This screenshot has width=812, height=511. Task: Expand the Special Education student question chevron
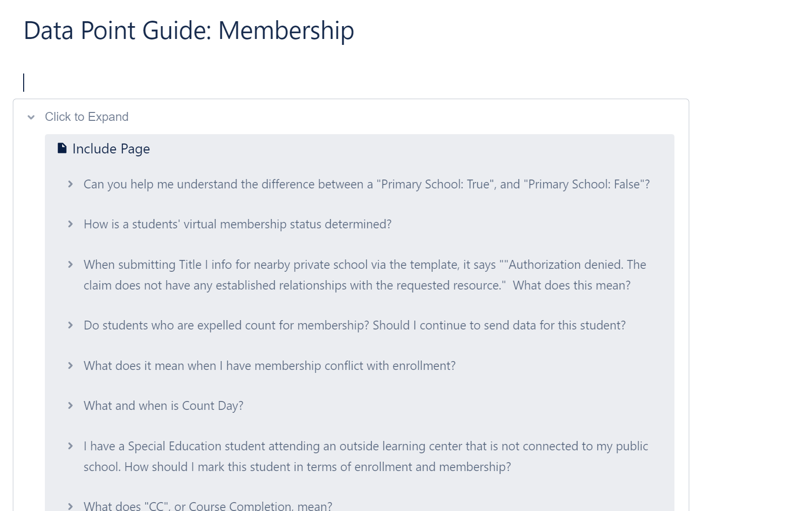pos(71,446)
